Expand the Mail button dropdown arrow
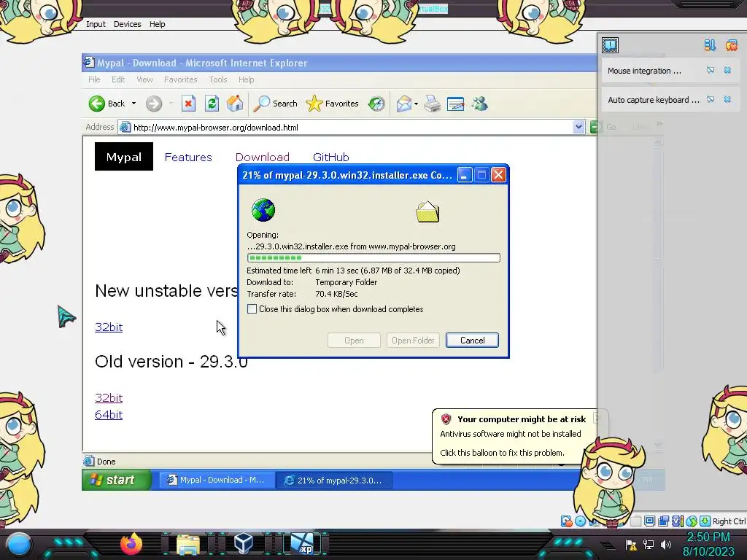Image resolution: width=747 pixels, height=560 pixels. pyautogui.click(x=416, y=104)
